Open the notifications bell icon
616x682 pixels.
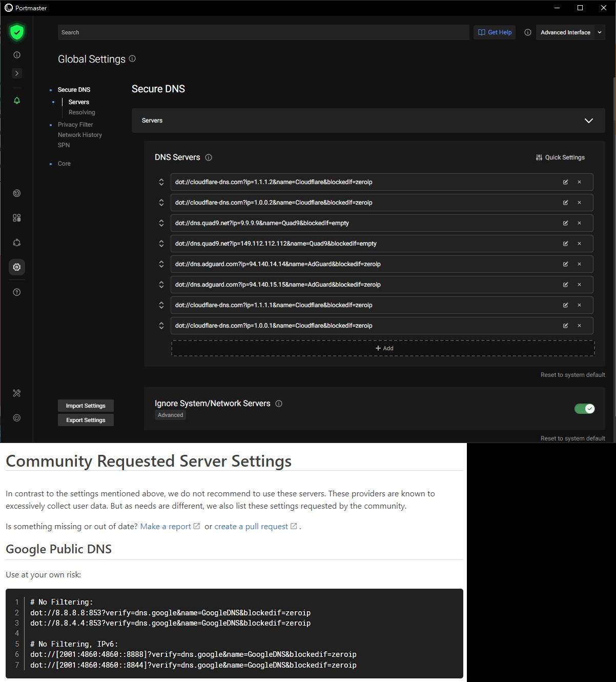pos(17,101)
